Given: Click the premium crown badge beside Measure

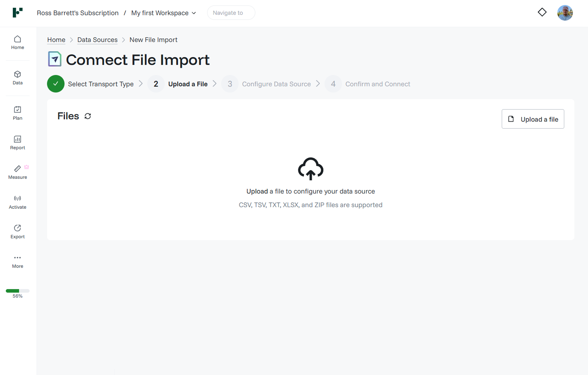Looking at the screenshot, I should (x=26, y=167).
